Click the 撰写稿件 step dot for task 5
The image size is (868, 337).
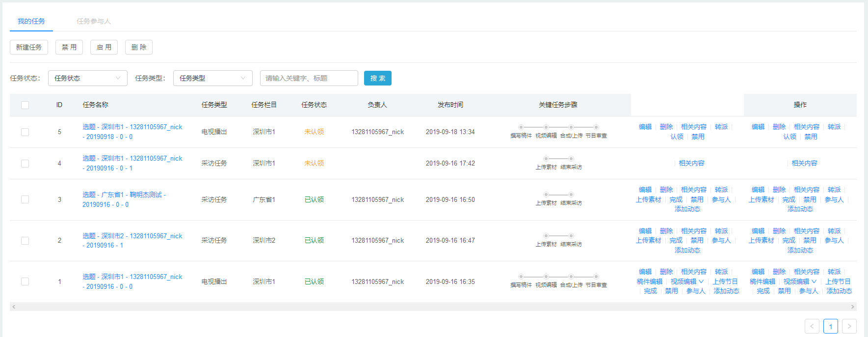click(x=521, y=127)
